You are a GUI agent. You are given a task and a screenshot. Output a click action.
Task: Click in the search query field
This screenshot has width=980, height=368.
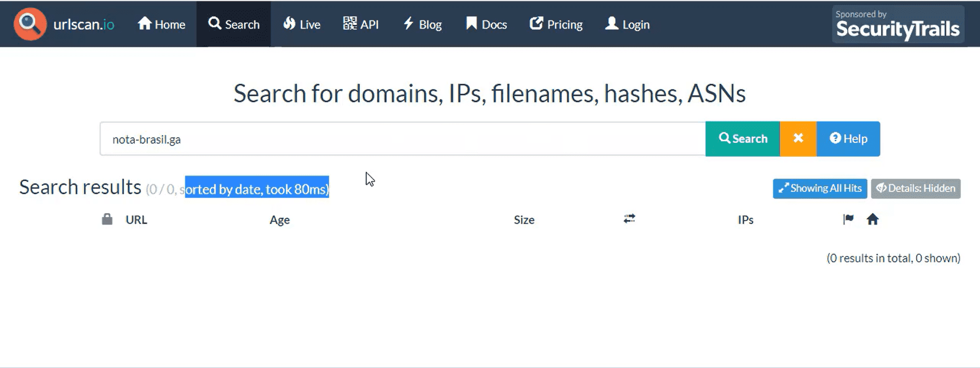coord(402,139)
